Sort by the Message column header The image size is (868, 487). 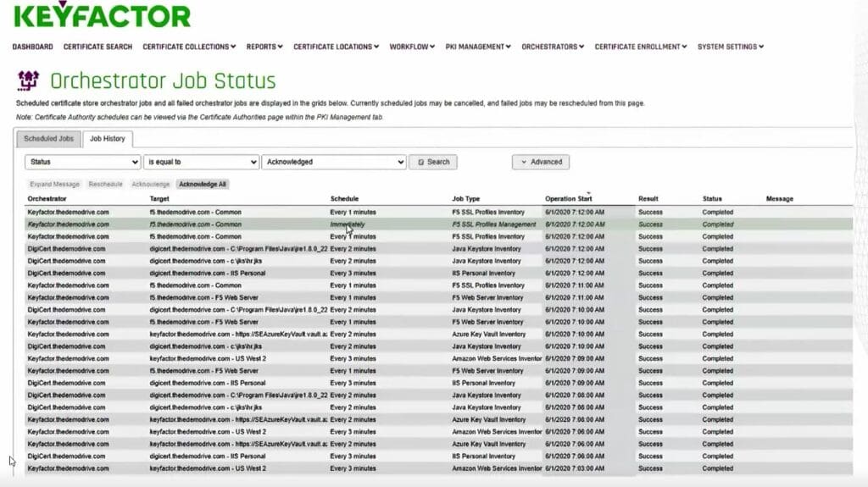pyautogui.click(x=780, y=199)
